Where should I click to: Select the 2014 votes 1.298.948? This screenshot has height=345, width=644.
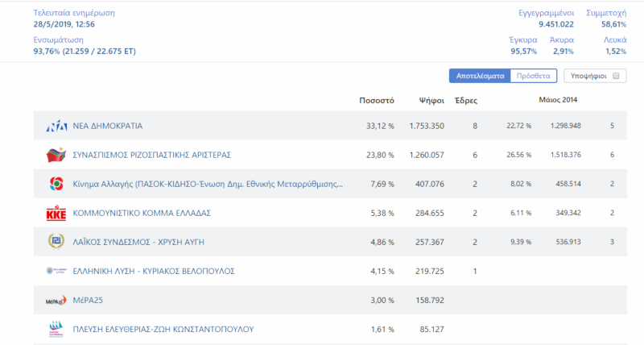[x=566, y=126]
